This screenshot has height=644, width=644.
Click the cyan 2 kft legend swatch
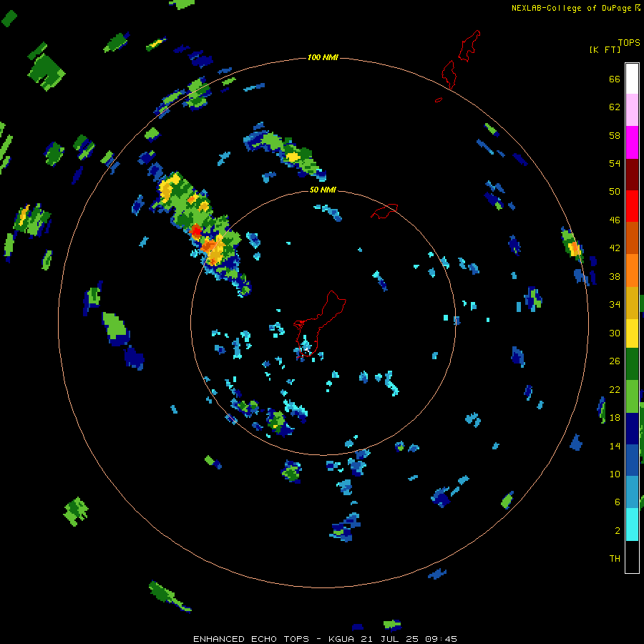pos(632,525)
